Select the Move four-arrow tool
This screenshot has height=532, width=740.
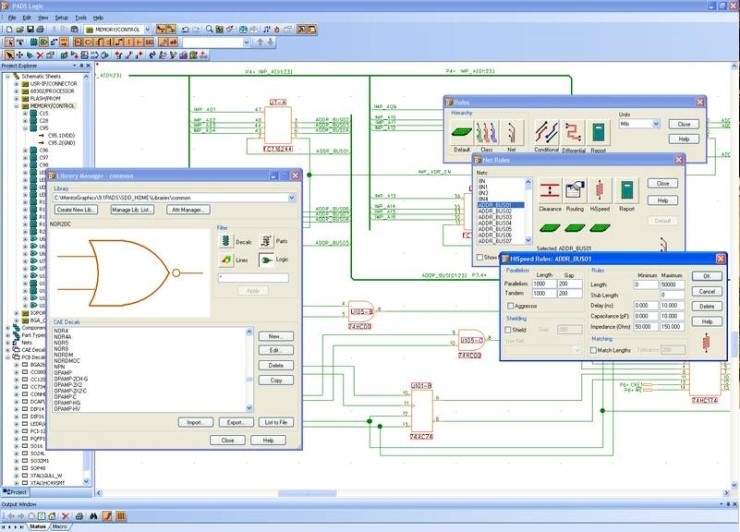pyautogui.click(x=19, y=55)
